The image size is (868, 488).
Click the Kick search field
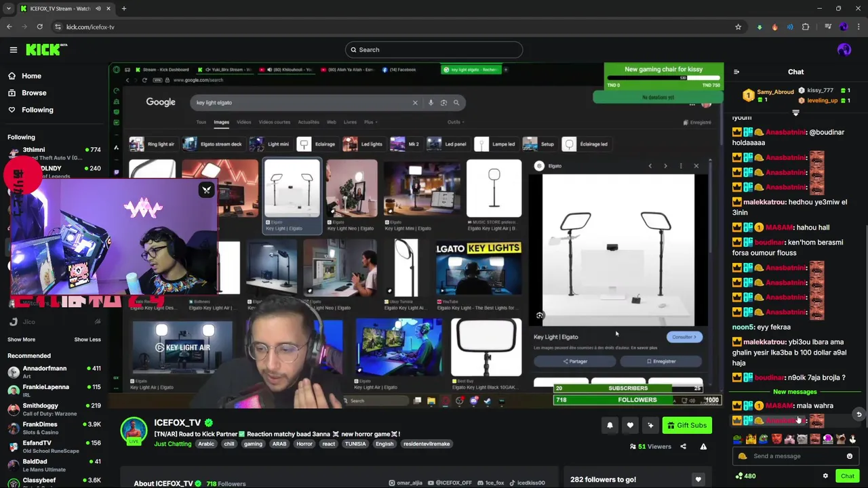pyautogui.click(x=434, y=49)
